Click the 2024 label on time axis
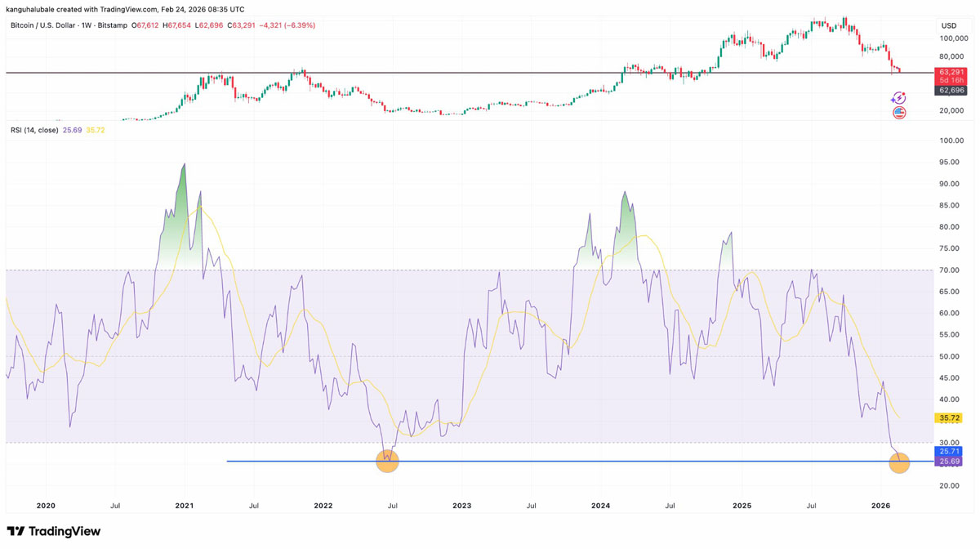This screenshot has width=980, height=549. (601, 506)
